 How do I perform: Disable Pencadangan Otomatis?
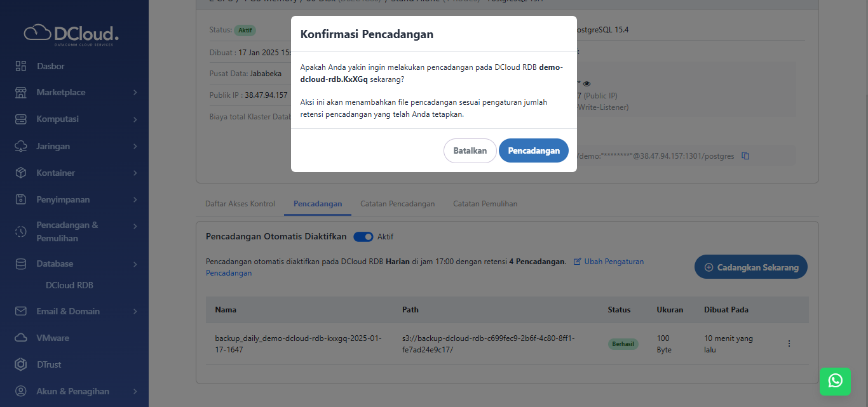(x=363, y=236)
